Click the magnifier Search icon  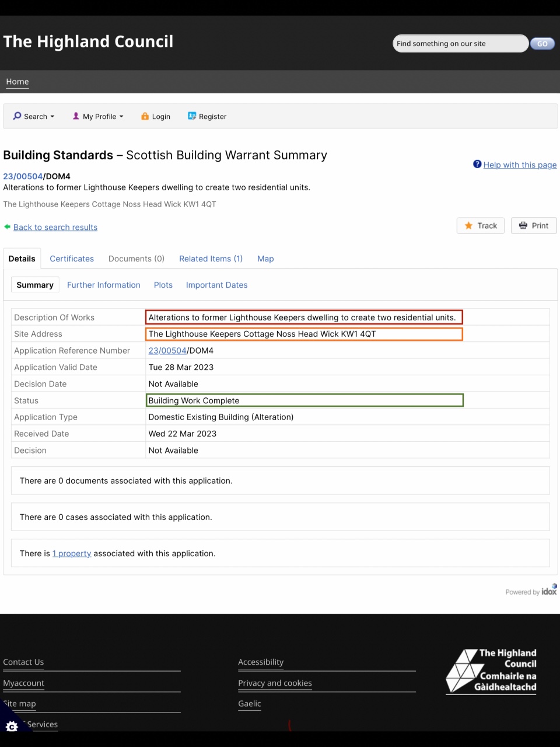(x=17, y=116)
